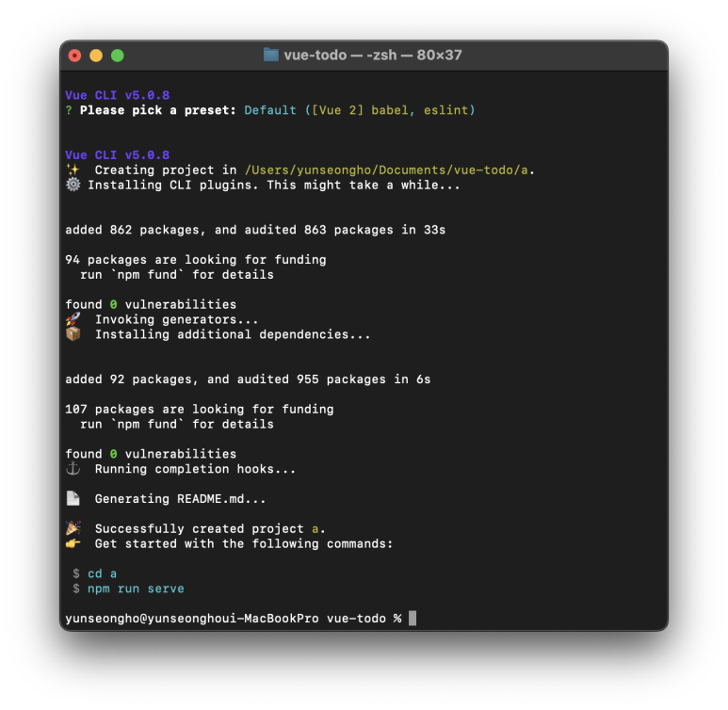Image resolution: width=728 pixels, height=710 pixels.
Task: Click the sparkles emoji before 'Creating project'
Action: 73,169
